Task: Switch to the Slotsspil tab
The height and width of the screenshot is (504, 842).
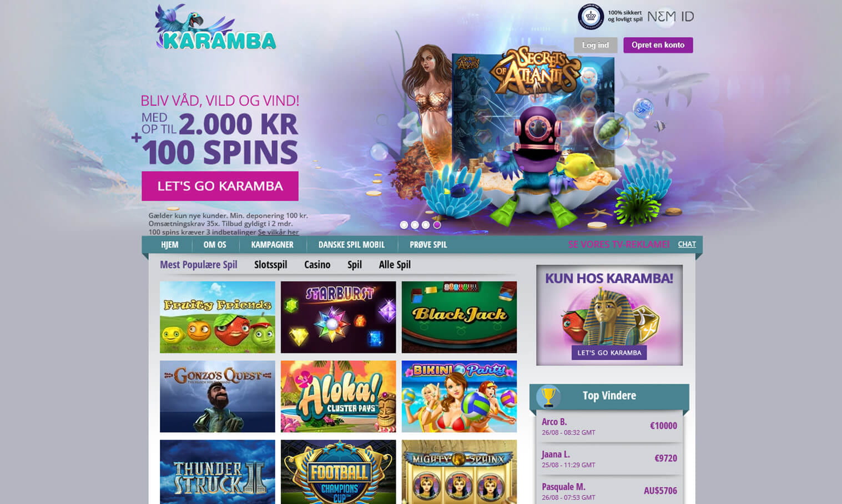Action: click(x=270, y=265)
